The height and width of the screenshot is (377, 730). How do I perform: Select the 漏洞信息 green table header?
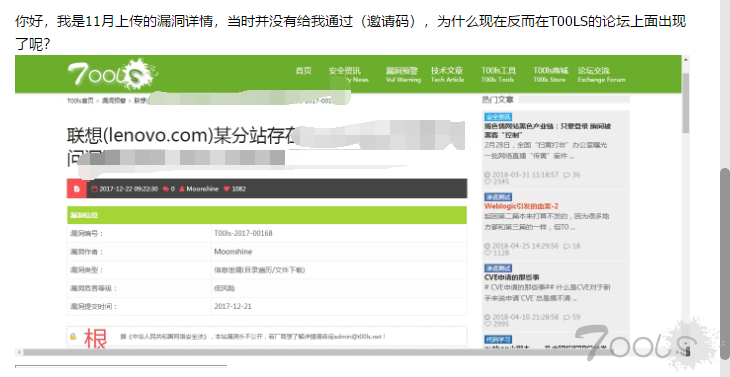[267, 215]
